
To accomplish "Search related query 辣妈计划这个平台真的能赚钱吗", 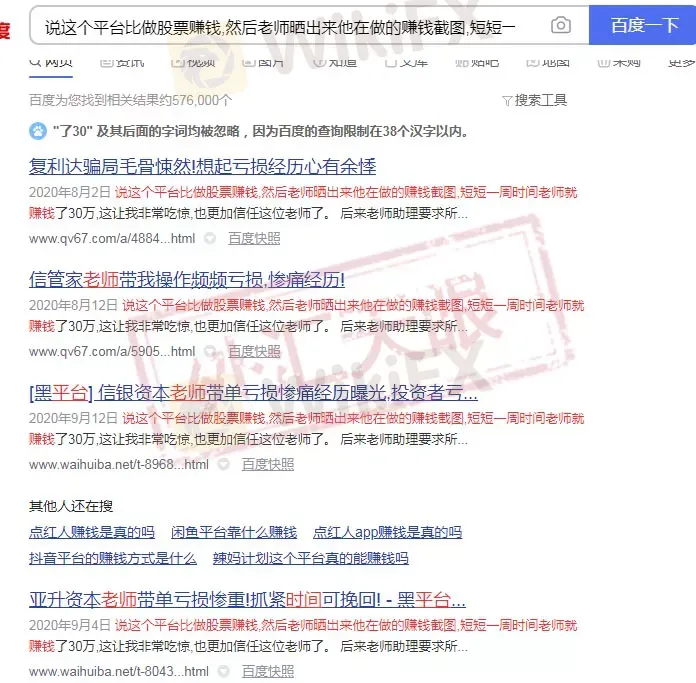I will click(311, 558).
